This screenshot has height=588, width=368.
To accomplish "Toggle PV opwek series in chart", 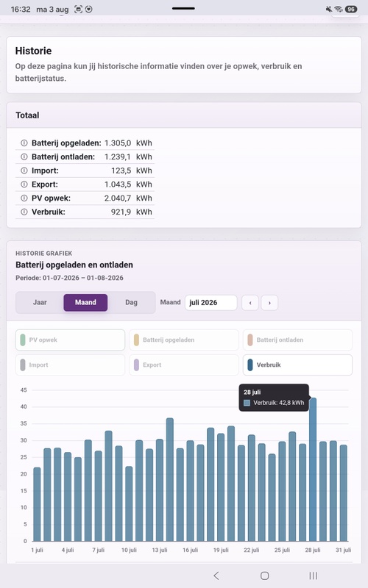I will point(70,340).
